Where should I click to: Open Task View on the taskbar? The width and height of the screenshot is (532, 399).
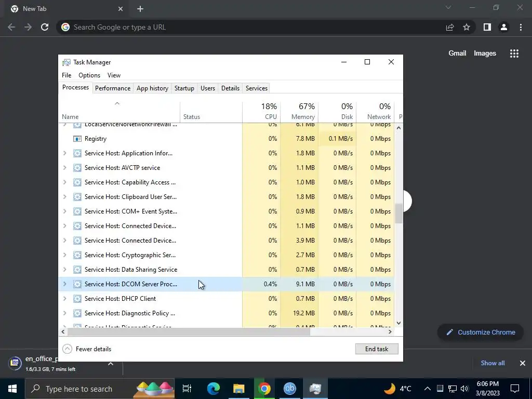tap(187, 389)
